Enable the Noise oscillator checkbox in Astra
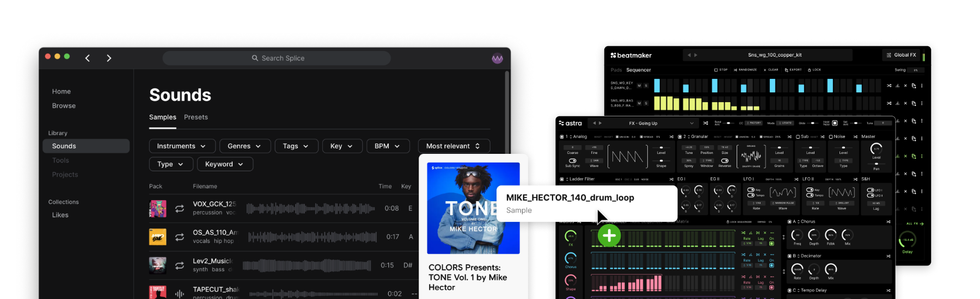Screen dimensions: 980x299 click(831, 136)
